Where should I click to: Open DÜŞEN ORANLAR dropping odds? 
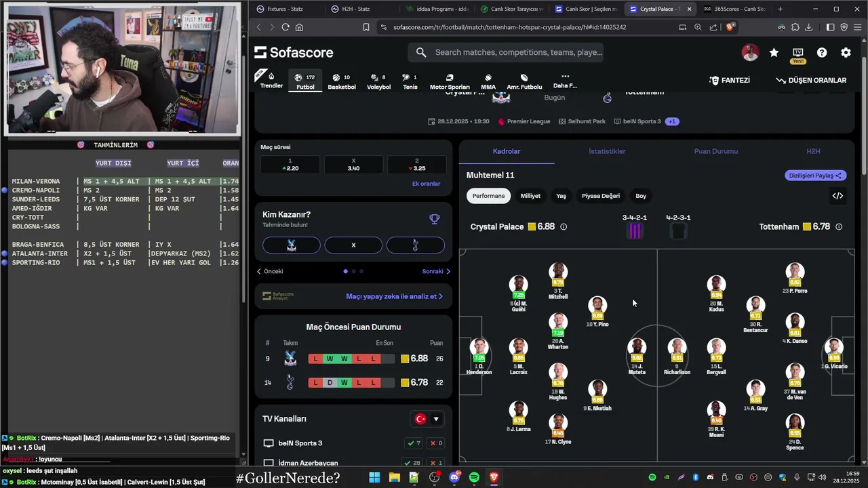(x=811, y=80)
